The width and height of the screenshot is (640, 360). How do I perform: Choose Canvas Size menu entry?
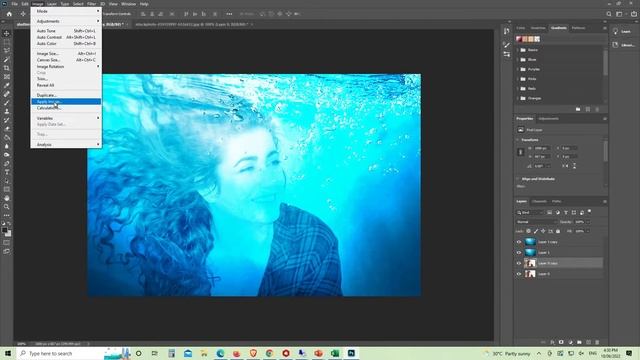coord(66,60)
